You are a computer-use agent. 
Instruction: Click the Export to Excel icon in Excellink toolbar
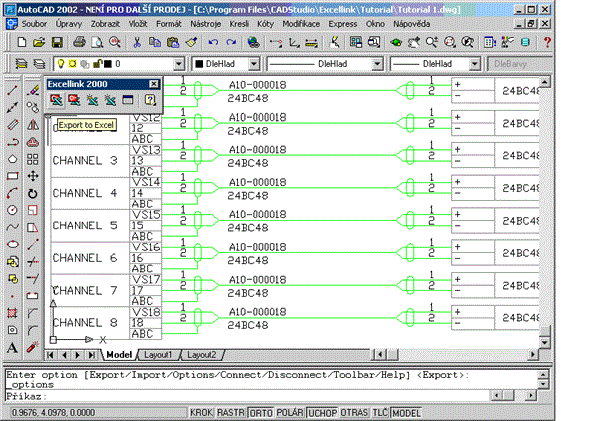pyautogui.click(x=58, y=101)
